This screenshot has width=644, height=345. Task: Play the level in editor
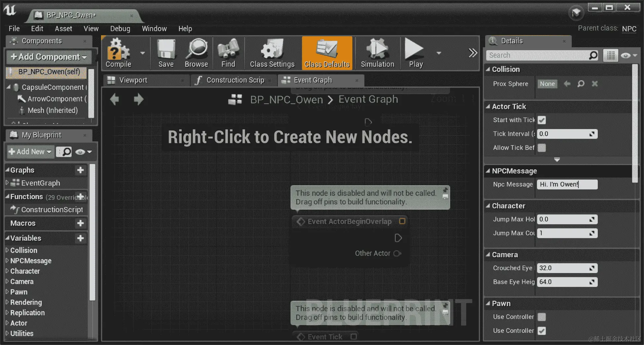(415, 53)
